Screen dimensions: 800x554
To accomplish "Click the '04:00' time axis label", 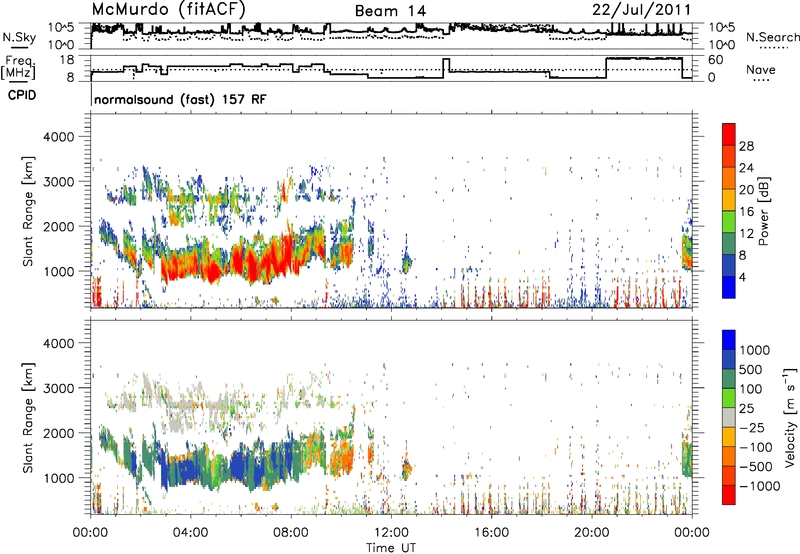I will 190,533.
